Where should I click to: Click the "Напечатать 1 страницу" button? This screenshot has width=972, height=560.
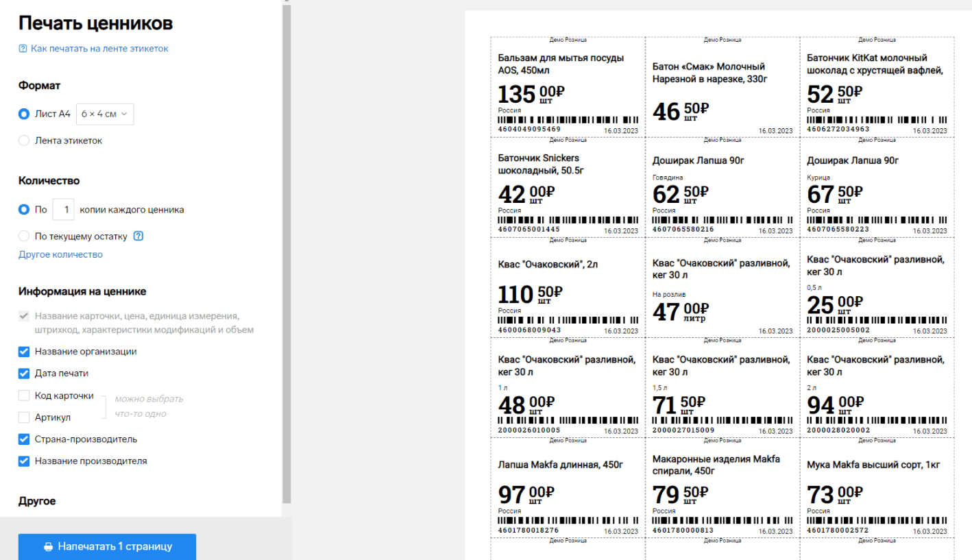point(107,547)
